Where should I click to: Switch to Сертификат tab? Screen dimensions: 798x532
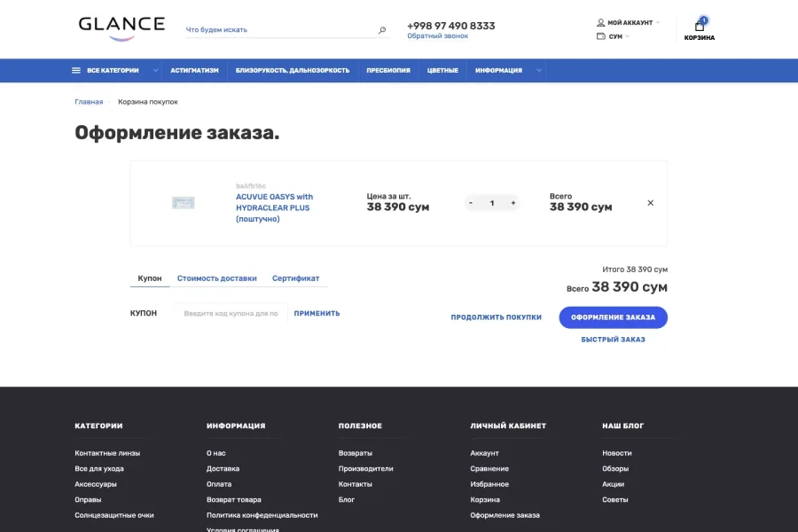pyautogui.click(x=295, y=278)
